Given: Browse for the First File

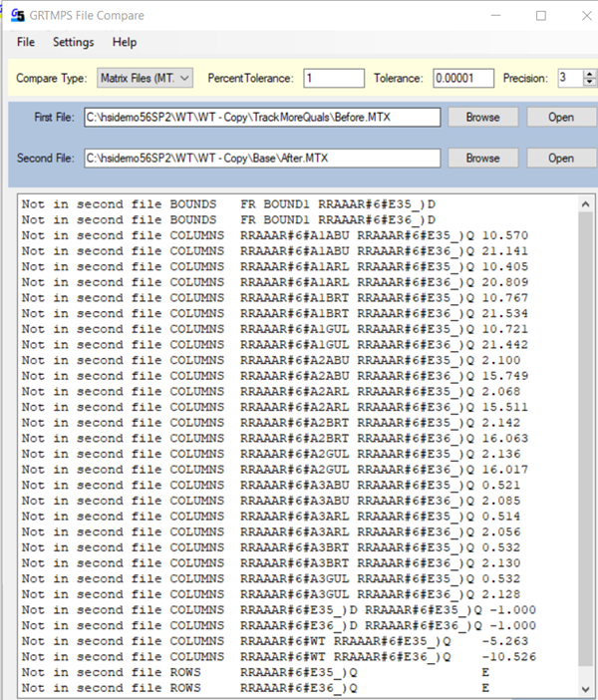Looking at the screenshot, I should point(482,118).
